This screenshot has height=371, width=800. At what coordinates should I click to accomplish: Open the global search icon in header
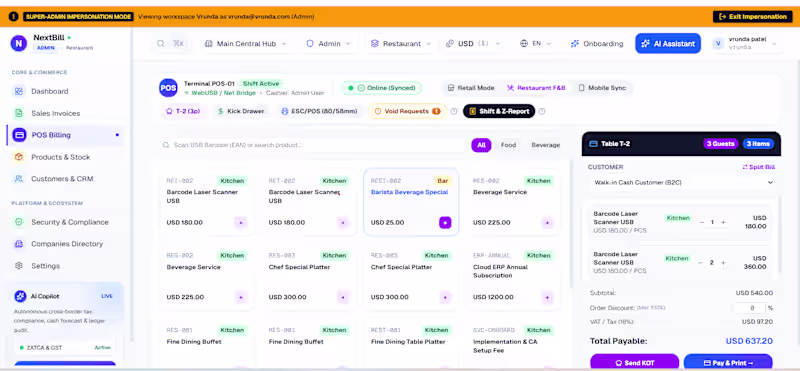click(x=161, y=44)
